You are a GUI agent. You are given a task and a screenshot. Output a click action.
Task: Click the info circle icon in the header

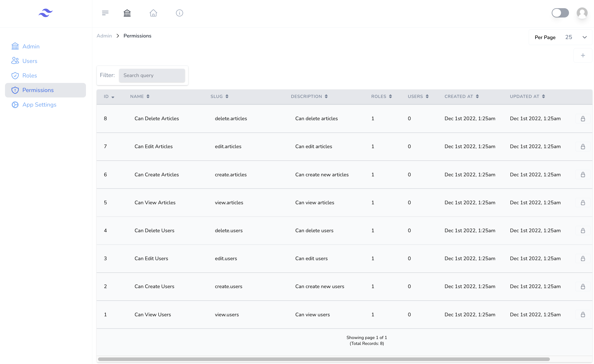[179, 13]
